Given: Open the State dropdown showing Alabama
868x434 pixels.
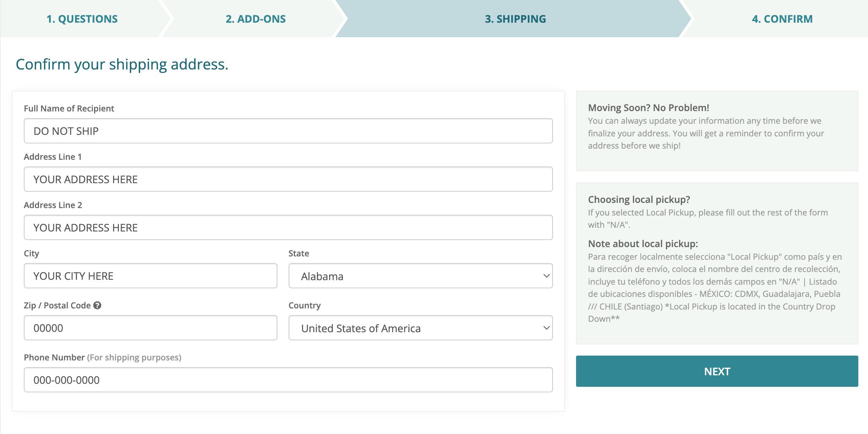Looking at the screenshot, I should point(420,276).
